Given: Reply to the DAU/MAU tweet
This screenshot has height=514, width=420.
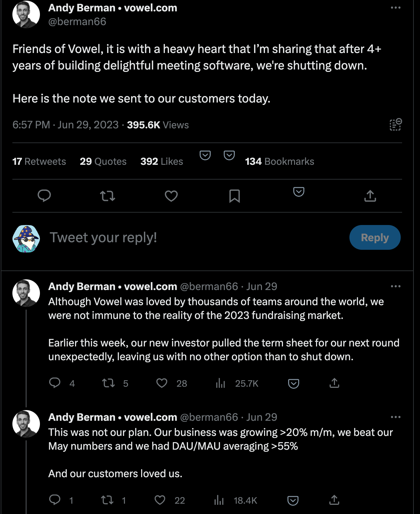Looking at the screenshot, I should (x=55, y=500).
